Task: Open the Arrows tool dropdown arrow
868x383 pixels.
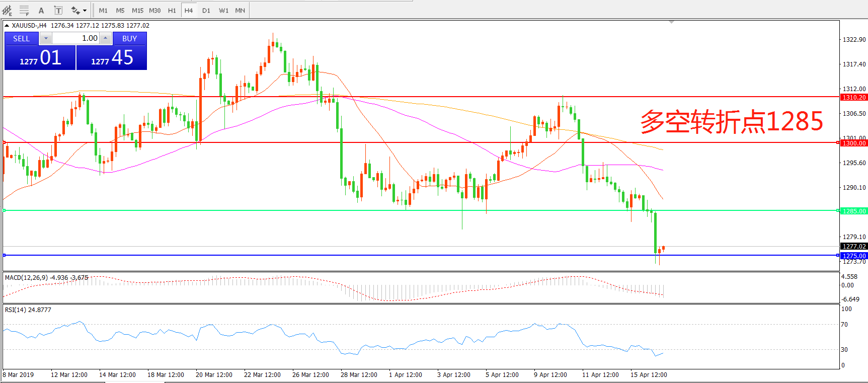Action: (x=85, y=10)
